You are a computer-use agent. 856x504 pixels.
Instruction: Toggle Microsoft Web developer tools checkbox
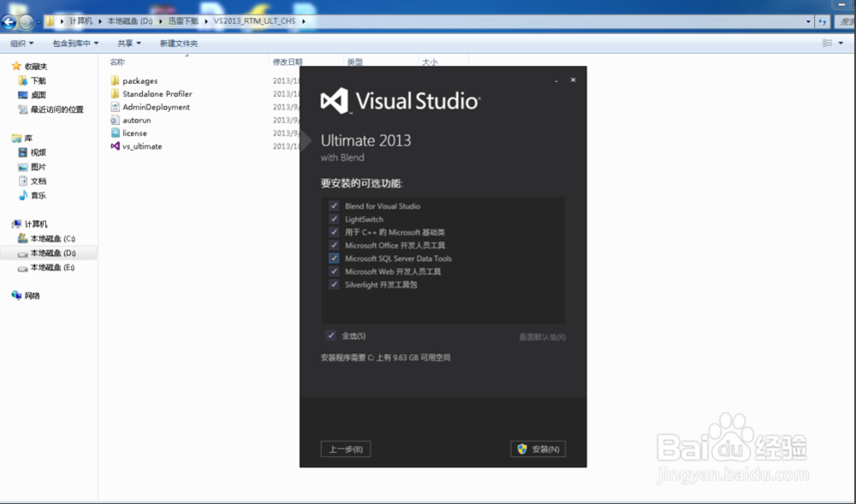[x=334, y=271]
